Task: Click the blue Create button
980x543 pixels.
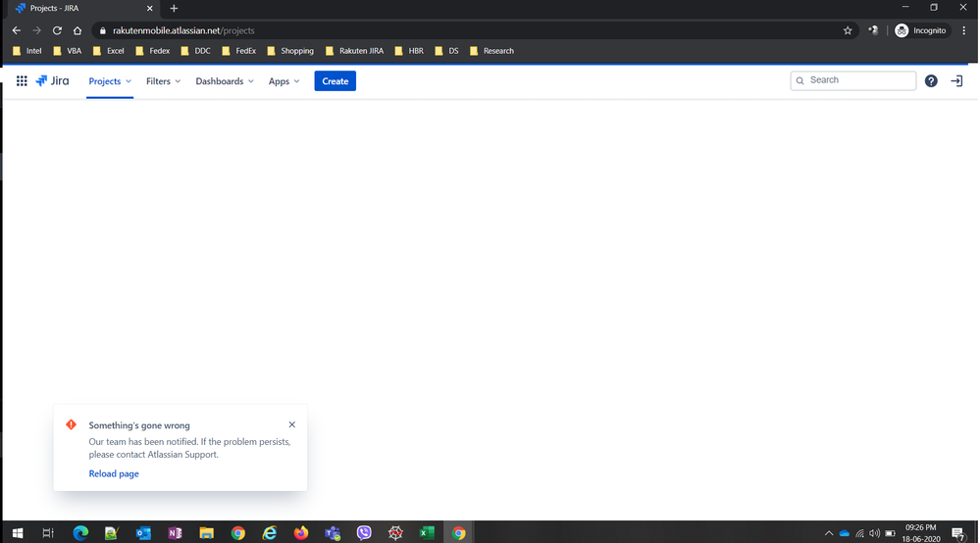Action: click(335, 81)
